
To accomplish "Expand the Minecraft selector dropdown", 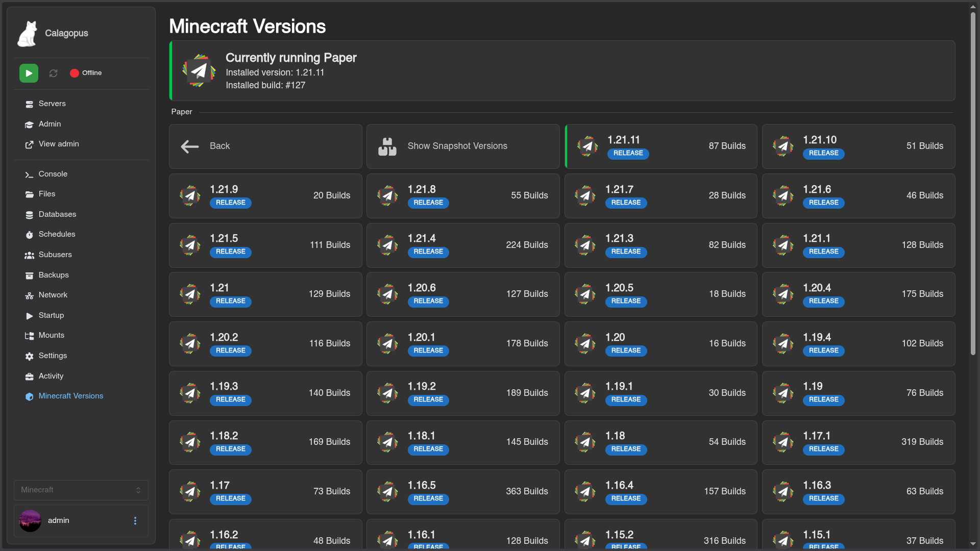I will click(x=81, y=490).
